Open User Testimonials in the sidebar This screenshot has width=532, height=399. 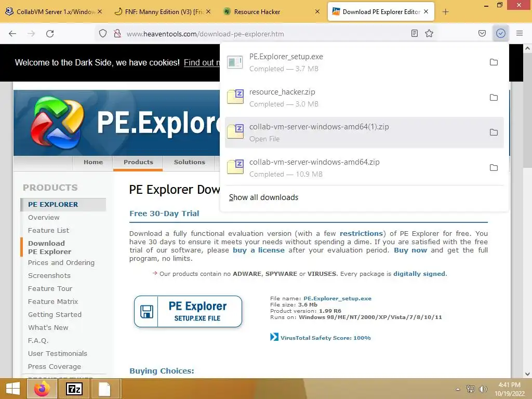coord(58,353)
